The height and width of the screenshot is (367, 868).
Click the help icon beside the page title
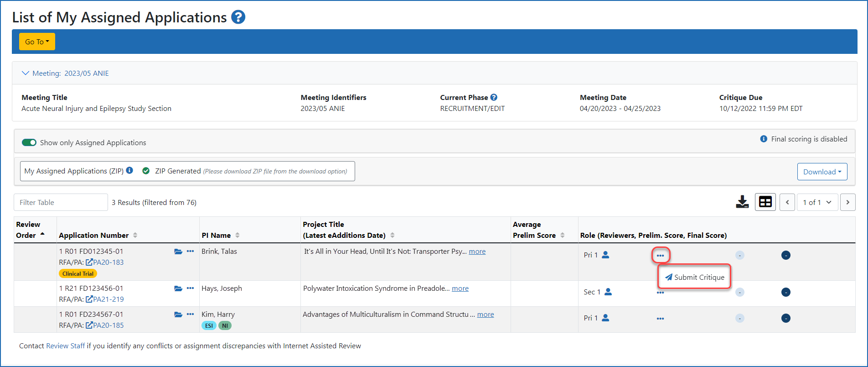[238, 17]
